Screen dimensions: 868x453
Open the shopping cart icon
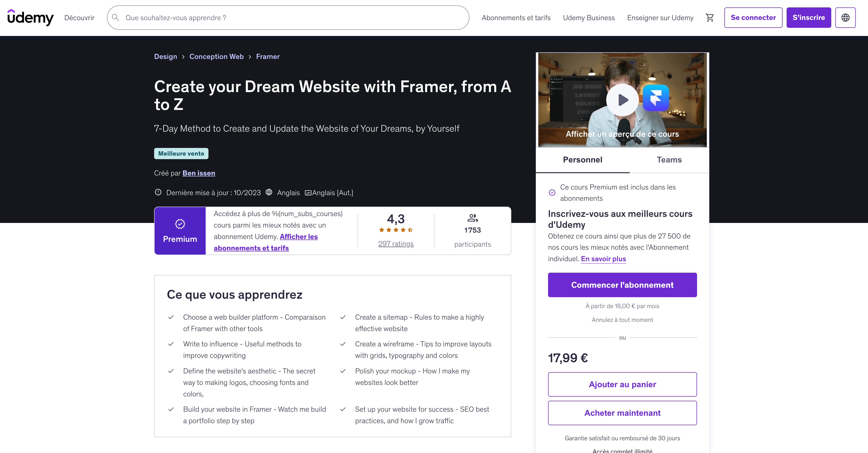pos(710,18)
